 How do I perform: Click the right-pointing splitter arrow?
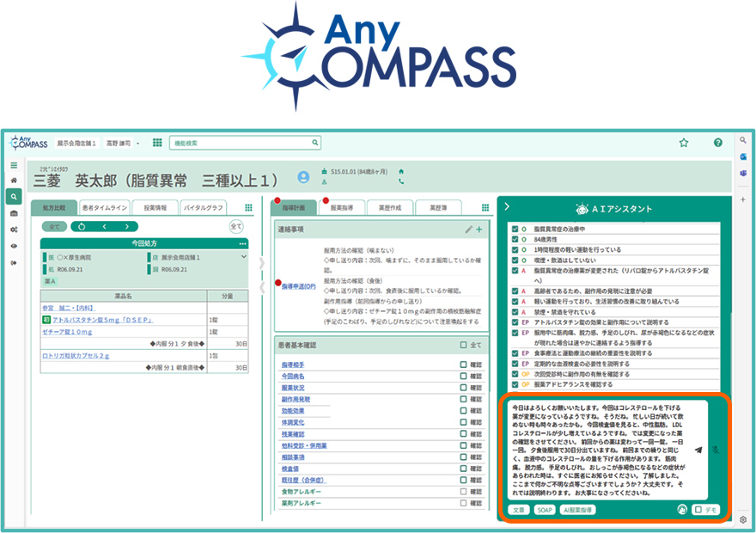click(262, 263)
